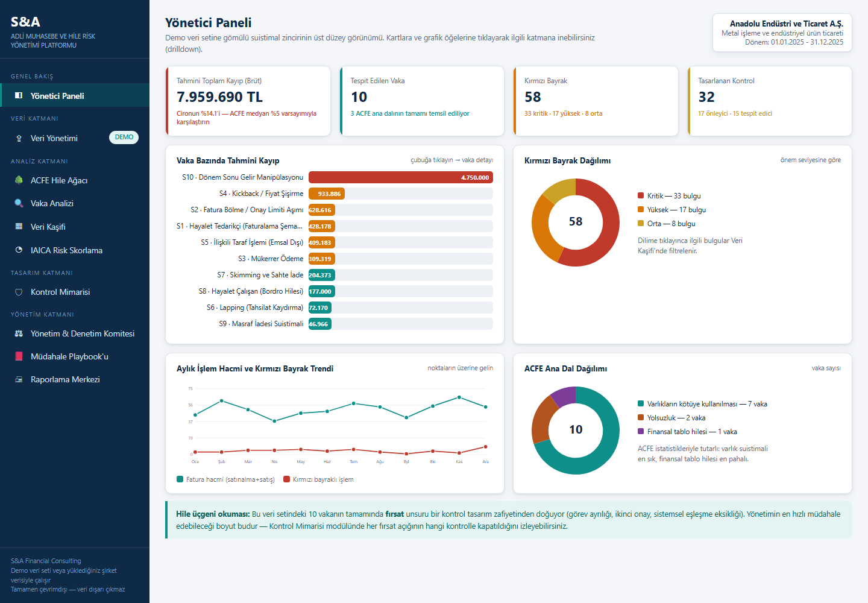Click the red Kırmızı bayraklı işlem swatch
This screenshot has width=868, height=603.
[x=286, y=479]
